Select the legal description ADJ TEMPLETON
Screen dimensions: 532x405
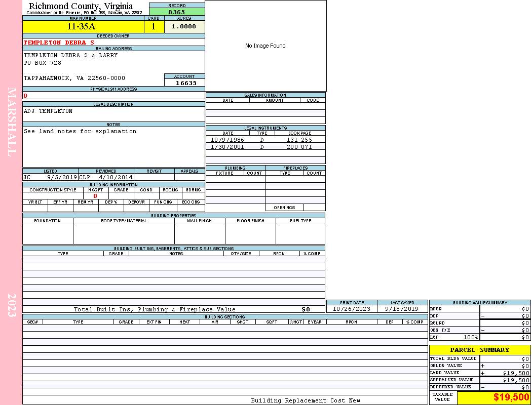pos(48,111)
